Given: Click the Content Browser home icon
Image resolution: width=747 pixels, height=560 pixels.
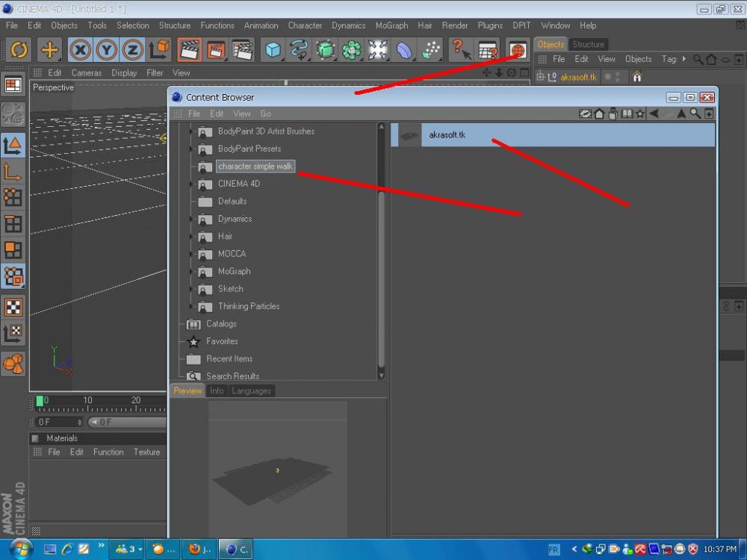Looking at the screenshot, I should [599, 113].
